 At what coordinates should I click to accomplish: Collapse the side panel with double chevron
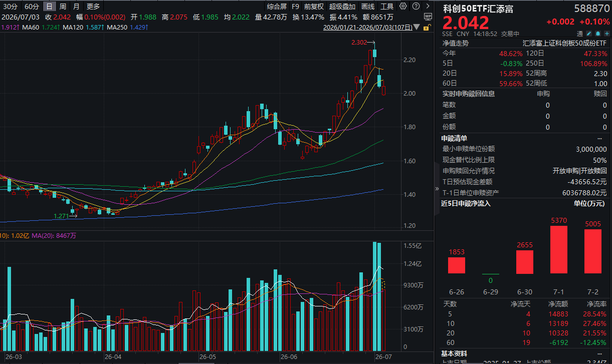click(437, 188)
